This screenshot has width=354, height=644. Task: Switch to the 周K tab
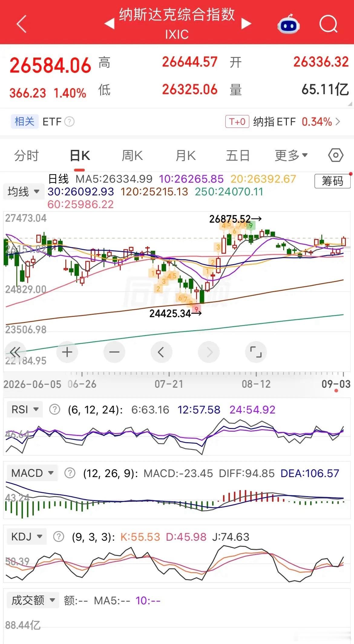tap(132, 155)
